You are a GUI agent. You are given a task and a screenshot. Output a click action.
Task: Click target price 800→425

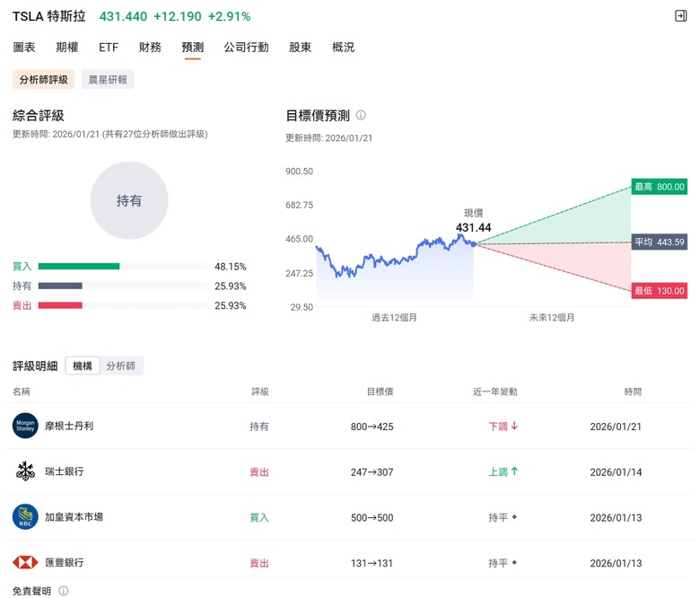(x=372, y=427)
